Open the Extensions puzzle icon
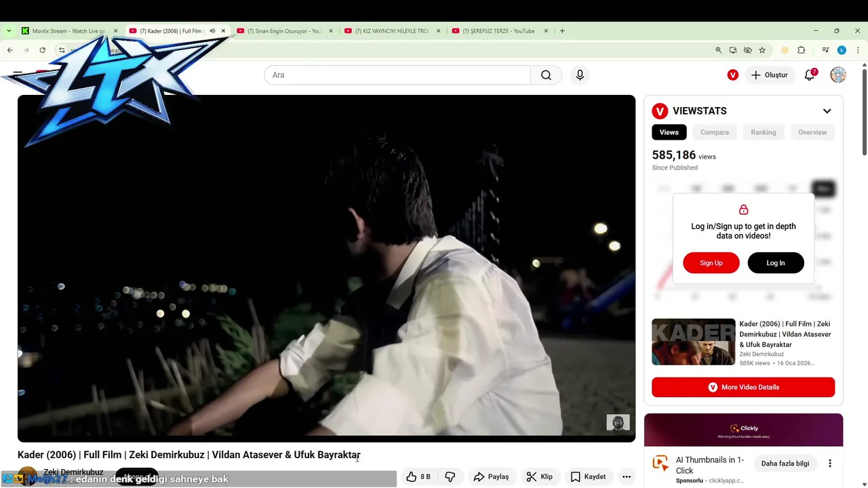The width and height of the screenshot is (868, 488). 802,50
